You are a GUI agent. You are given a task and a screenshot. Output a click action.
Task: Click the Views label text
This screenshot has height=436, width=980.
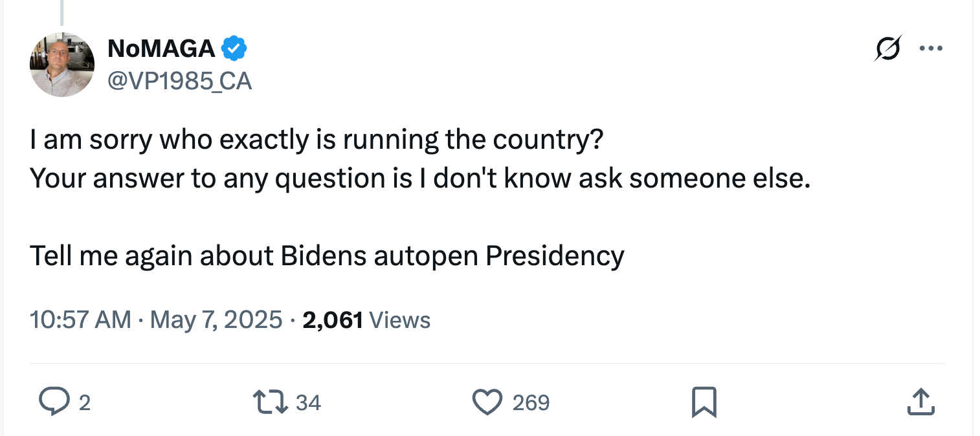click(399, 320)
